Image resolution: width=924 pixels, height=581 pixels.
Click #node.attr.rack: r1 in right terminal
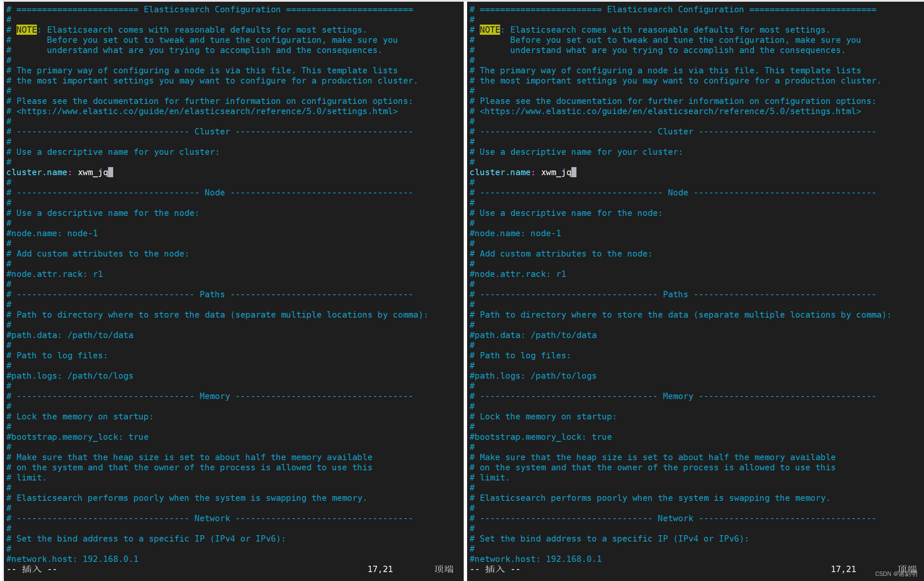[x=518, y=274]
